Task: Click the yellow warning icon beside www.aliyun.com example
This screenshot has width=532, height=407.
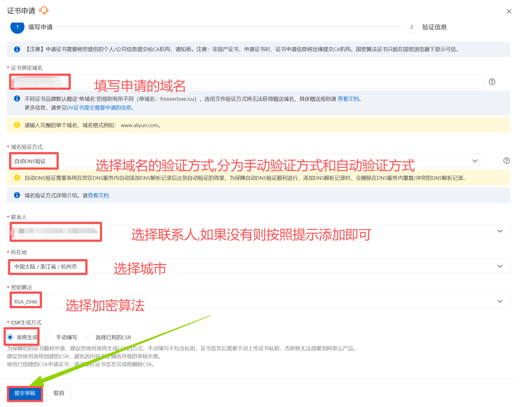Action: click(17, 125)
